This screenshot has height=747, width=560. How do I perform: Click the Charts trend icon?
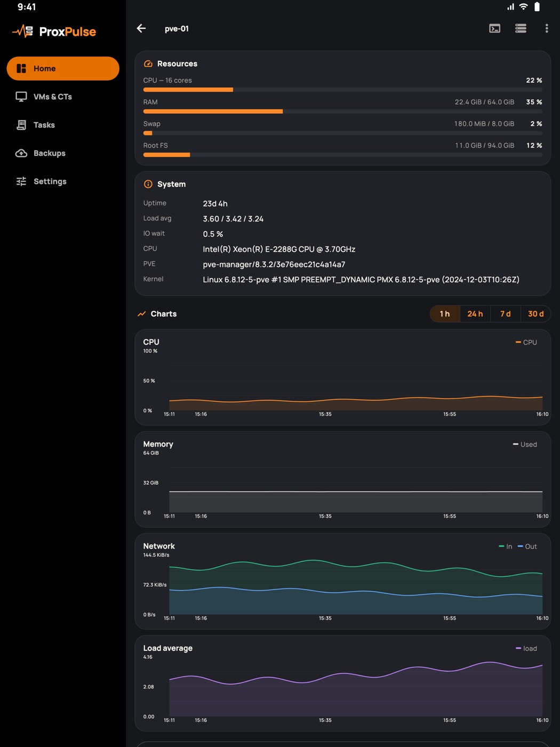[x=142, y=314]
